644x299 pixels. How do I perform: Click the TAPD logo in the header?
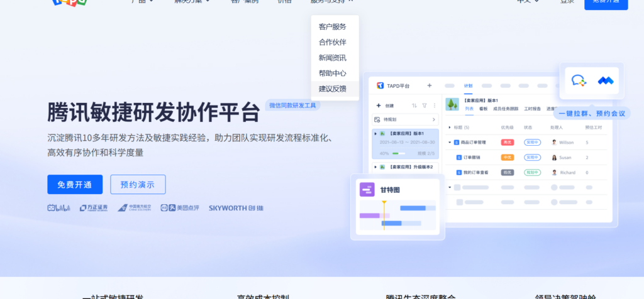coord(70,2)
